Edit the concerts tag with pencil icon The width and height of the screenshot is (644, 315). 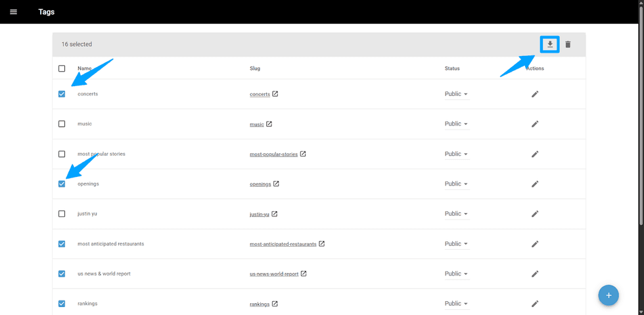pos(535,94)
